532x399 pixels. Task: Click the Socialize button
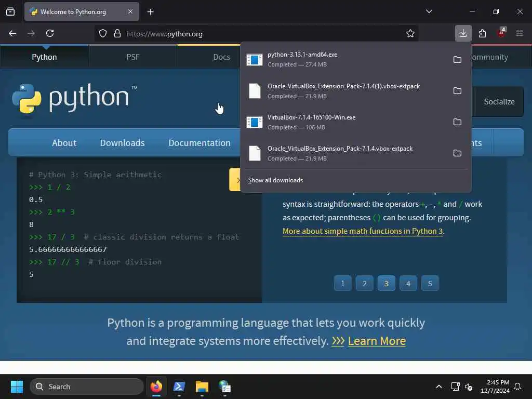(499, 101)
